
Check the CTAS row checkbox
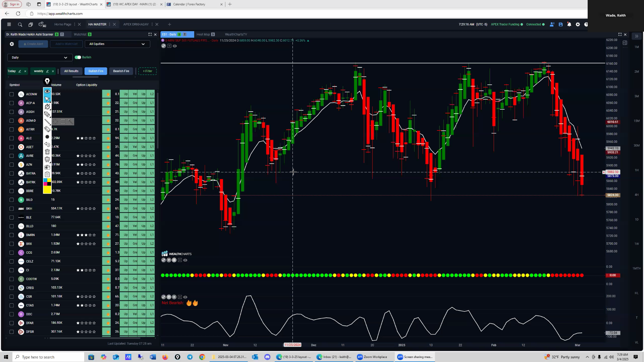point(11,305)
